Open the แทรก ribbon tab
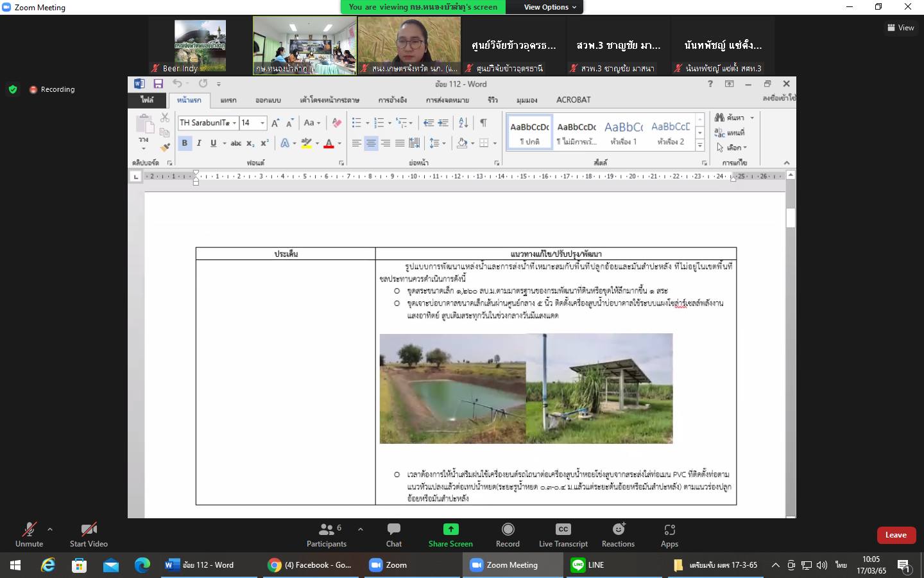This screenshot has width=924, height=578. tap(228, 100)
